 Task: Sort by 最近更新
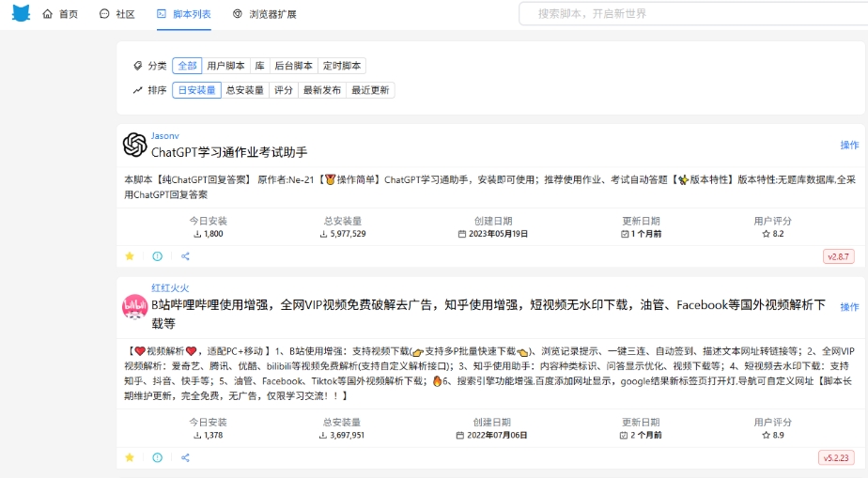(x=370, y=90)
